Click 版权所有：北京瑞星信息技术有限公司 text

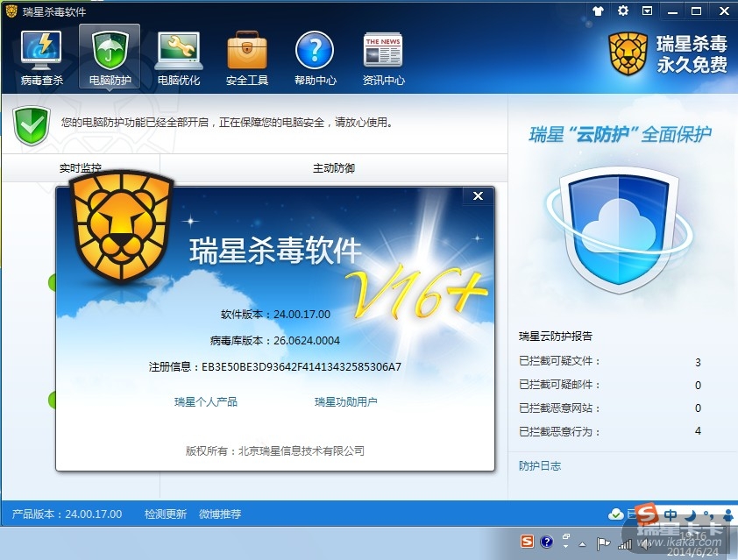275,450
